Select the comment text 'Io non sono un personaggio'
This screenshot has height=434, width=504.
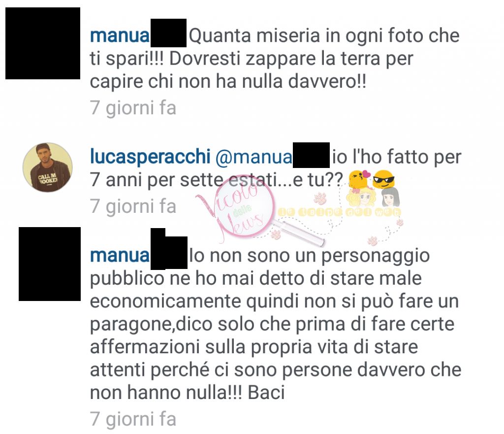310,256
